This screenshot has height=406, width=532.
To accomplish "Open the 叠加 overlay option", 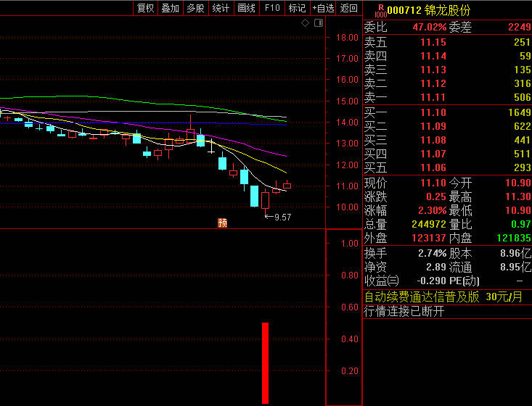I will [x=171, y=8].
